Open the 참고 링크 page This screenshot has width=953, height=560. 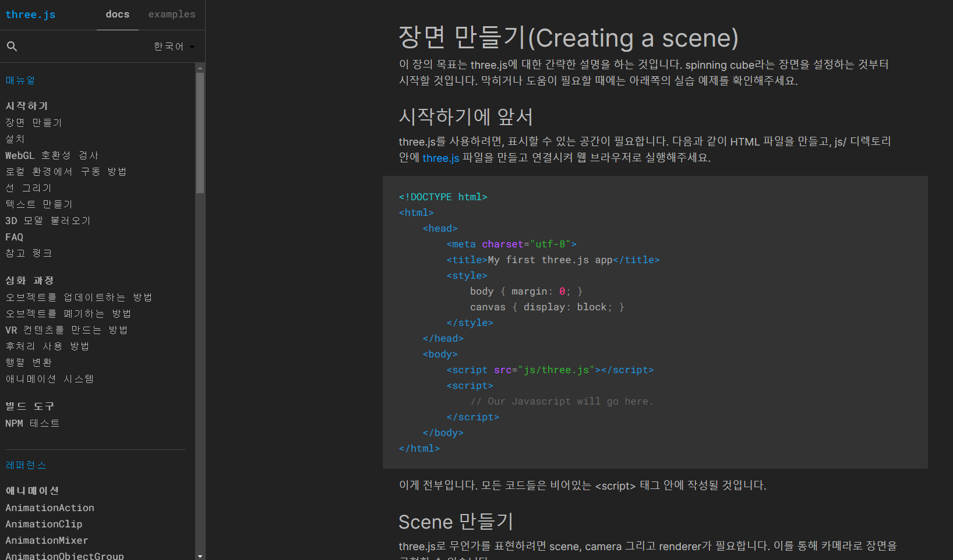(x=29, y=253)
